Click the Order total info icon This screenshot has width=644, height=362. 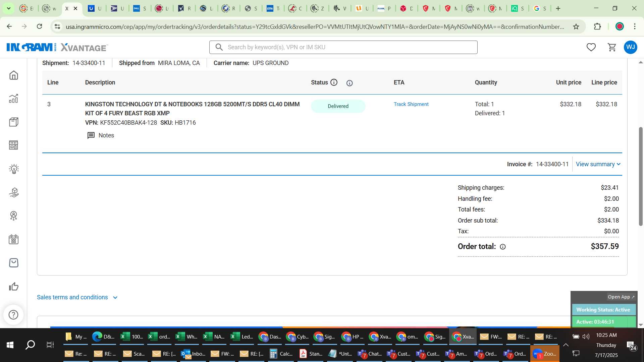pyautogui.click(x=503, y=247)
